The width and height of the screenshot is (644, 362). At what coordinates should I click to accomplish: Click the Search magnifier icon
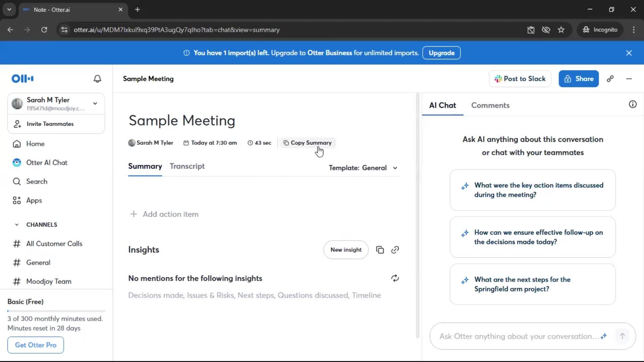pos(17,181)
